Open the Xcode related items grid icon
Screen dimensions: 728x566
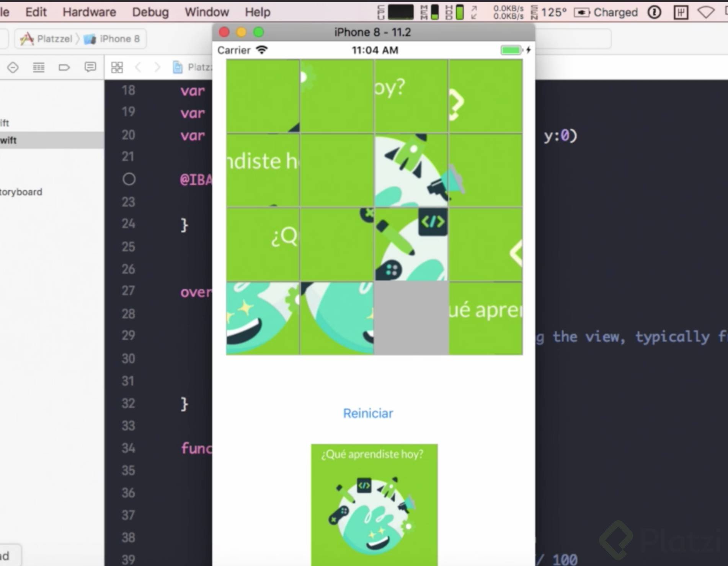click(117, 67)
